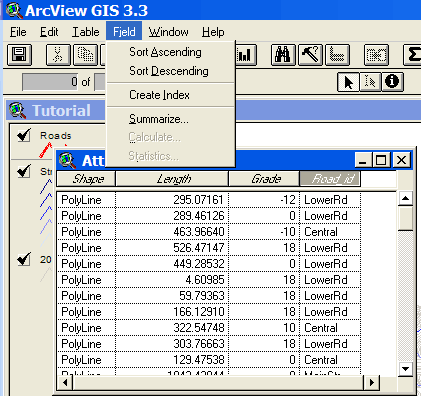Click length value 4.60985
Screen dimensions: 421x396
point(205,280)
